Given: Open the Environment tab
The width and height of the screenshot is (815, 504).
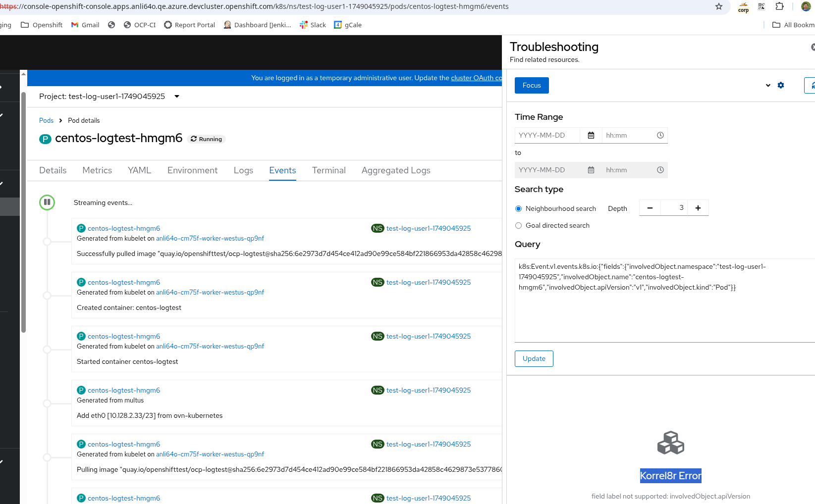Looking at the screenshot, I should pos(193,170).
